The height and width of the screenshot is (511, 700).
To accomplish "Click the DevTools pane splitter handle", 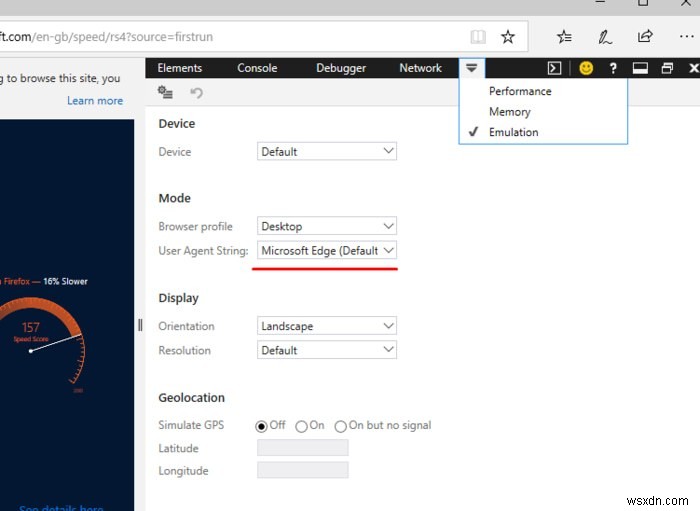I will point(140,325).
